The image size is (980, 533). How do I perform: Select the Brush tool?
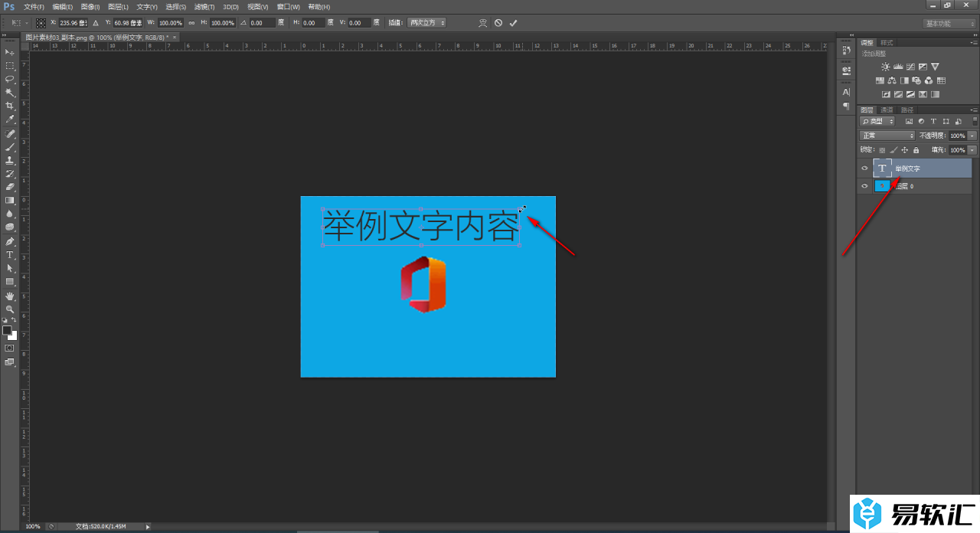point(10,146)
